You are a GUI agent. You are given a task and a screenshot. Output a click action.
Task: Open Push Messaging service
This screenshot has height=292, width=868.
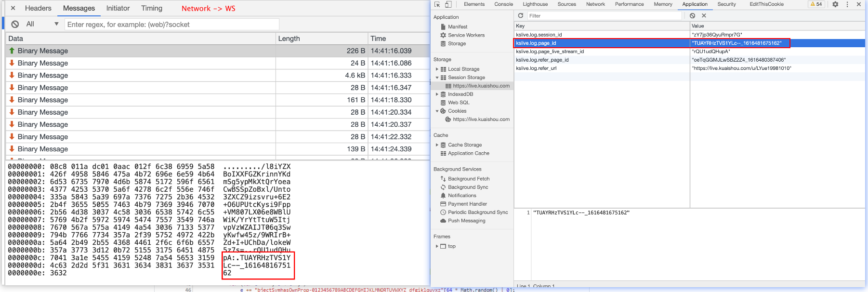tap(467, 221)
